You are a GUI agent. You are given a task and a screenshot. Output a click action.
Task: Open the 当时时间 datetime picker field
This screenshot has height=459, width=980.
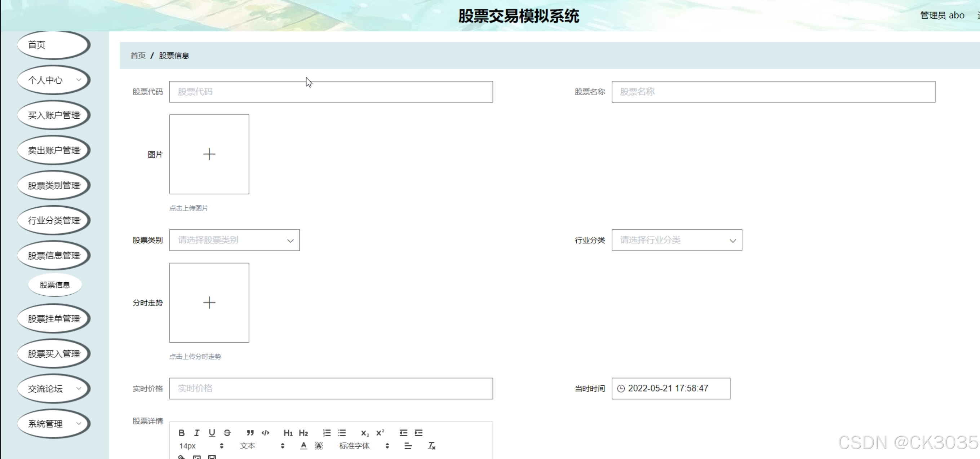point(671,389)
